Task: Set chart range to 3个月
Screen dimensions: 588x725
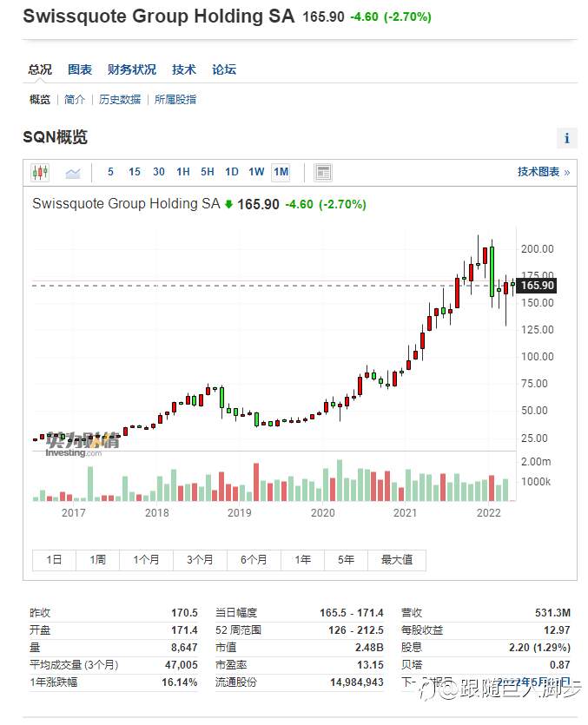Action: pyautogui.click(x=200, y=560)
